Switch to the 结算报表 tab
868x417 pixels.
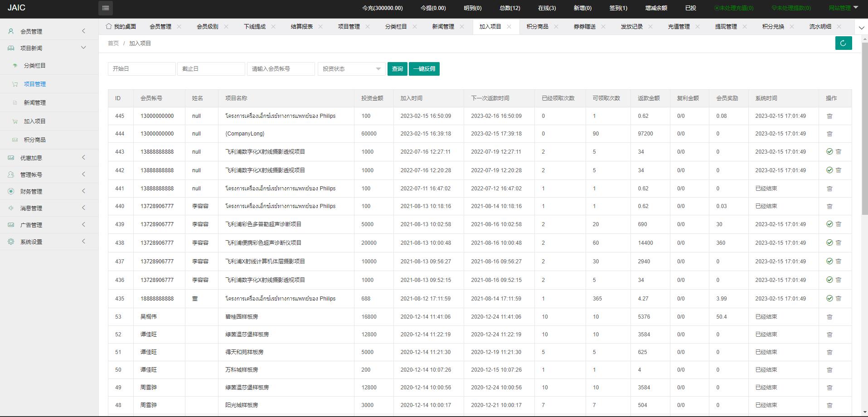coord(301,27)
